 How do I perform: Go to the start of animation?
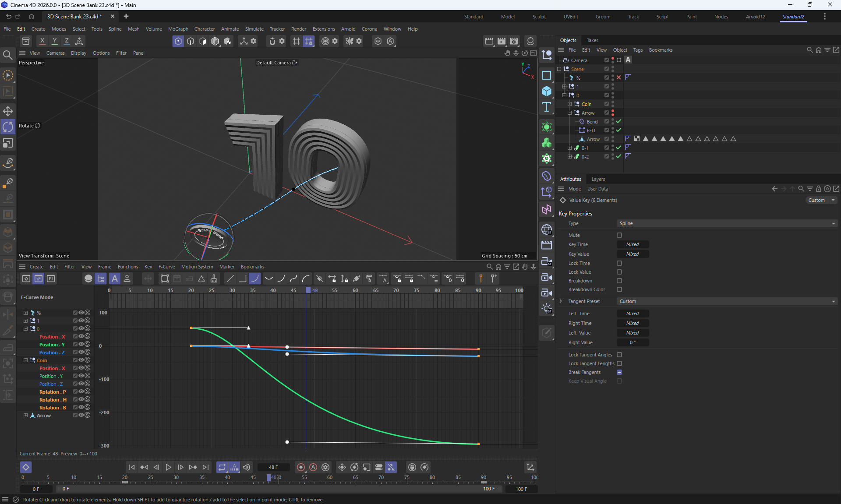(131, 467)
